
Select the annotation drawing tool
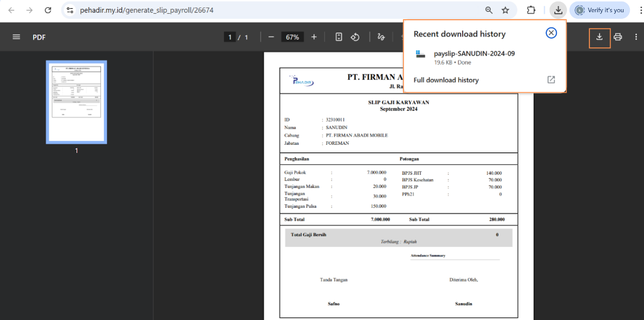(381, 36)
